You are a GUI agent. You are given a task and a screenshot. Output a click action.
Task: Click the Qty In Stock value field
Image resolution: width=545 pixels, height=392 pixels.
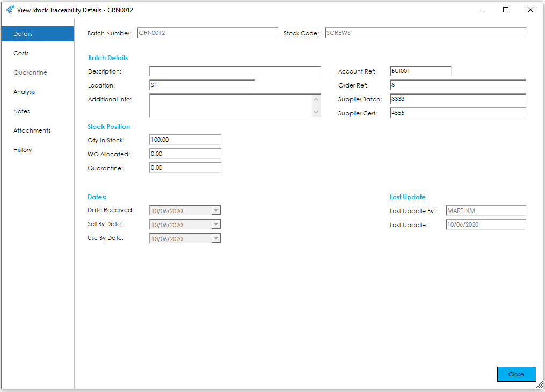click(185, 140)
